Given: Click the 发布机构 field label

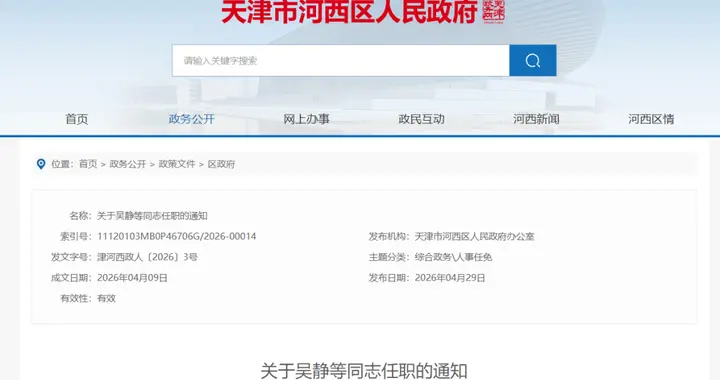Looking at the screenshot, I should 388,236.
